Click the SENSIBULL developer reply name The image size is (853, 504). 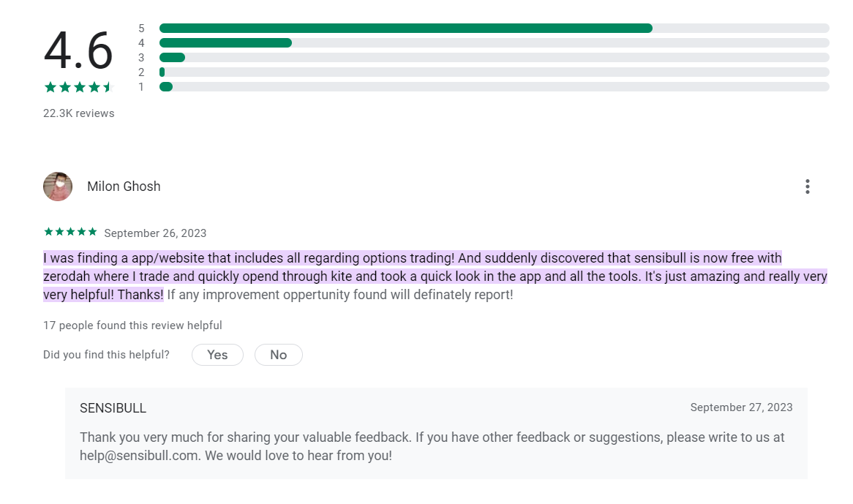[x=113, y=408]
